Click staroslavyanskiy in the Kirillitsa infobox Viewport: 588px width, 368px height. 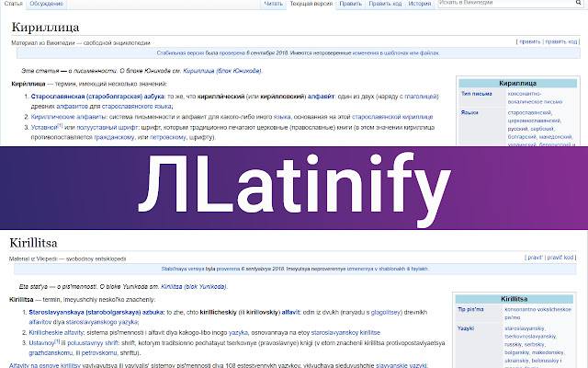525,328
